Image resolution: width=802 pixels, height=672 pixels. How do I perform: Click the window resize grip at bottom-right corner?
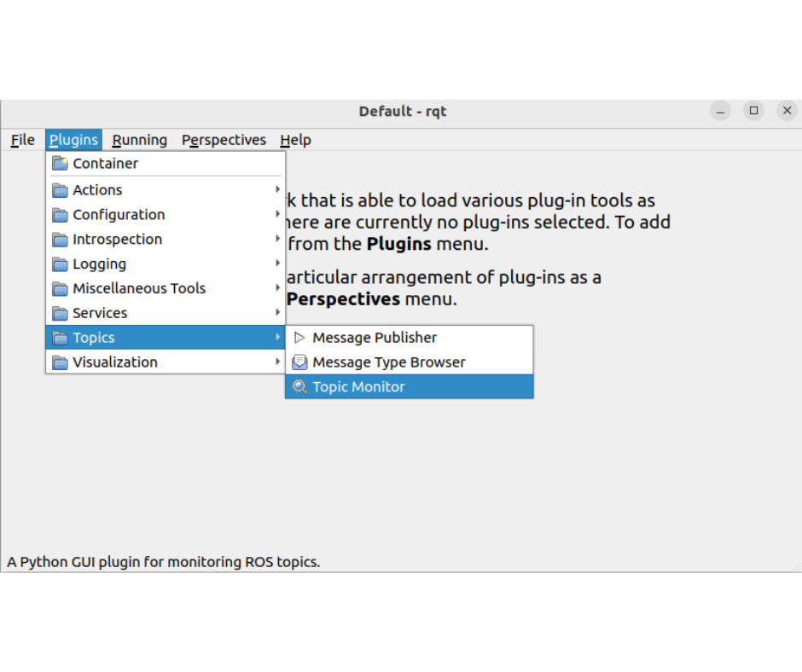point(796,566)
